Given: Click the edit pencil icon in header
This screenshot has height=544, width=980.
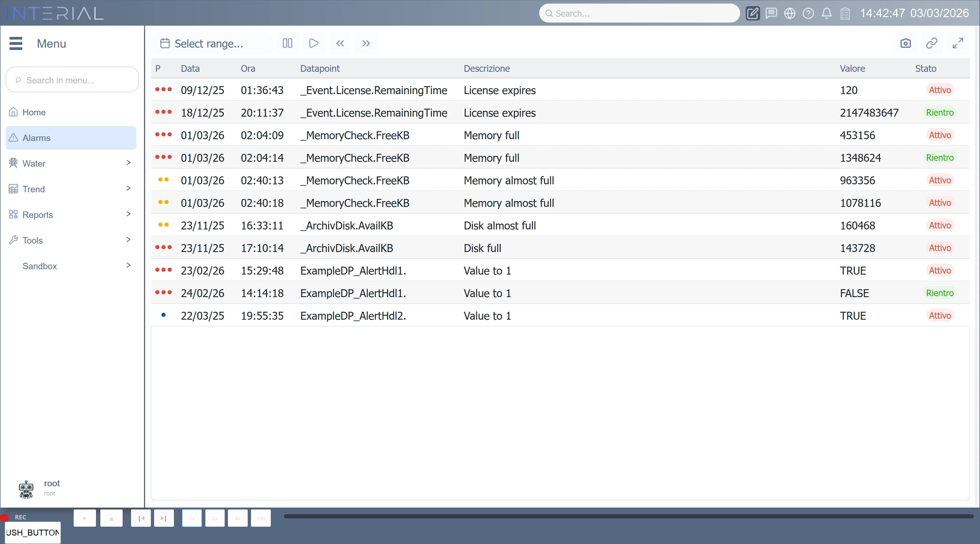Looking at the screenshot, I should coord(752,13).
